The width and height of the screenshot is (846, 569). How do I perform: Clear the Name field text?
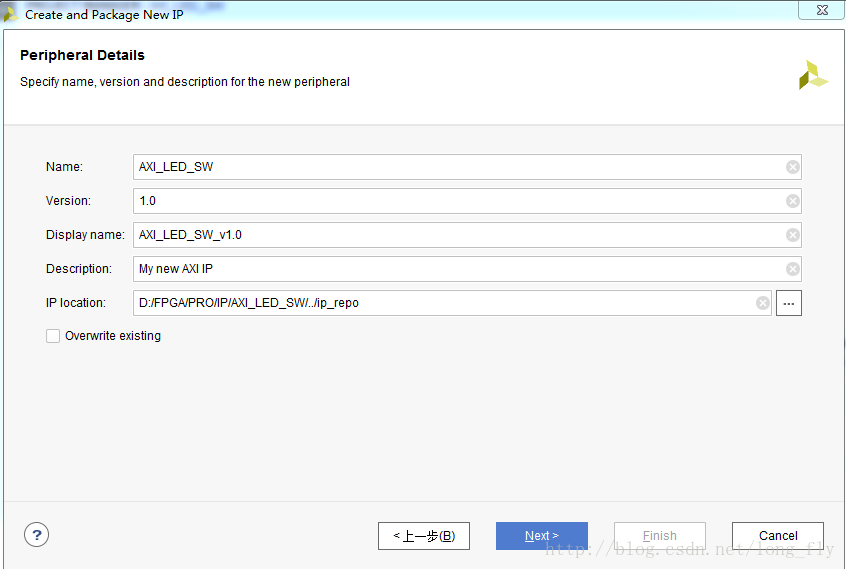(793, 167)
